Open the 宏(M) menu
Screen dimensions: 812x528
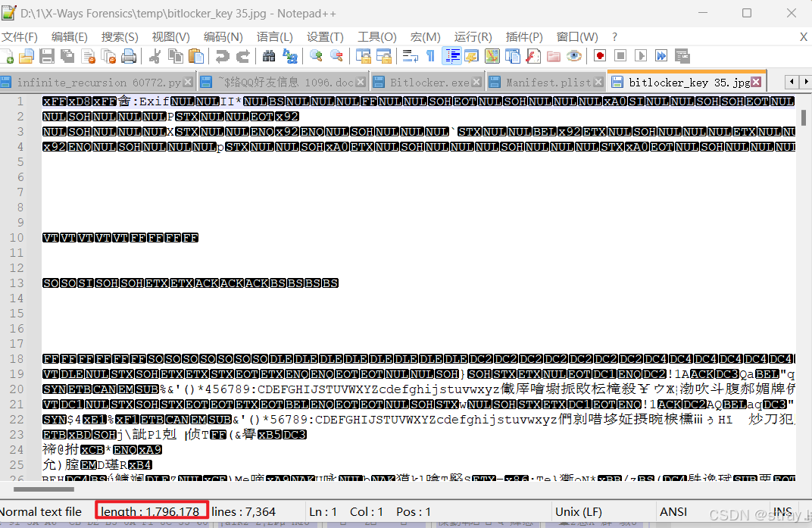[425, 37]
